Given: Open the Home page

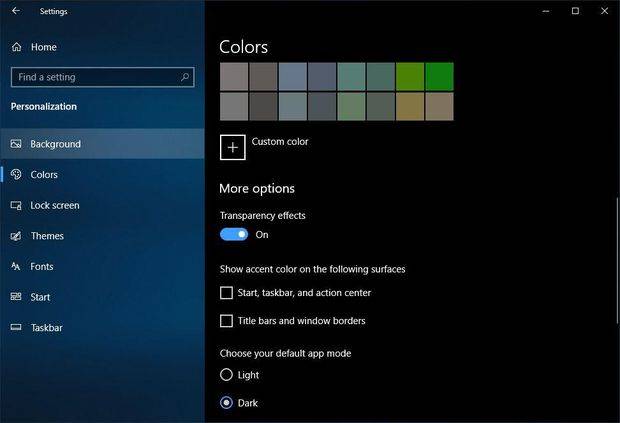Looking at the screenshot, I should [x=102, y=47].
